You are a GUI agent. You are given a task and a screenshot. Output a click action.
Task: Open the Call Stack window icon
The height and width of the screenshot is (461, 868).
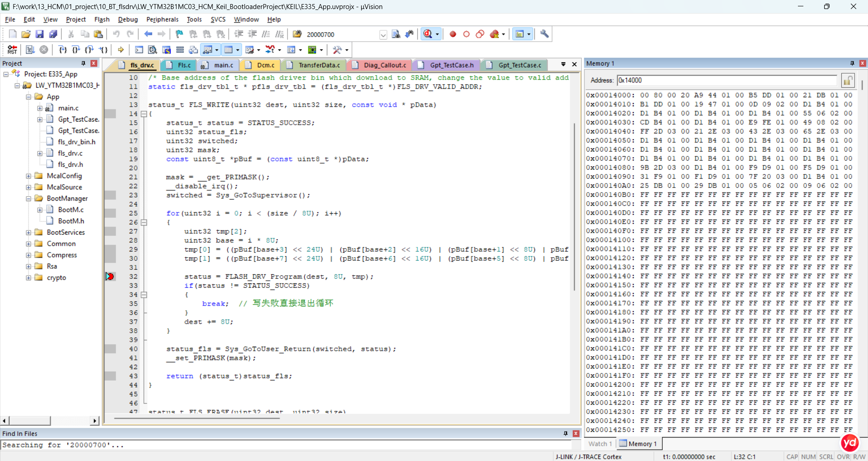[x=193, y=50]
